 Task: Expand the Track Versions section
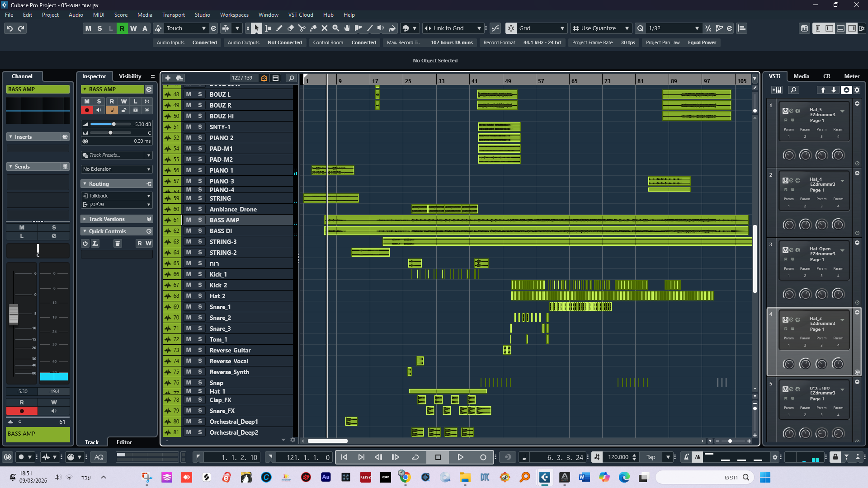tap(107, 219)
